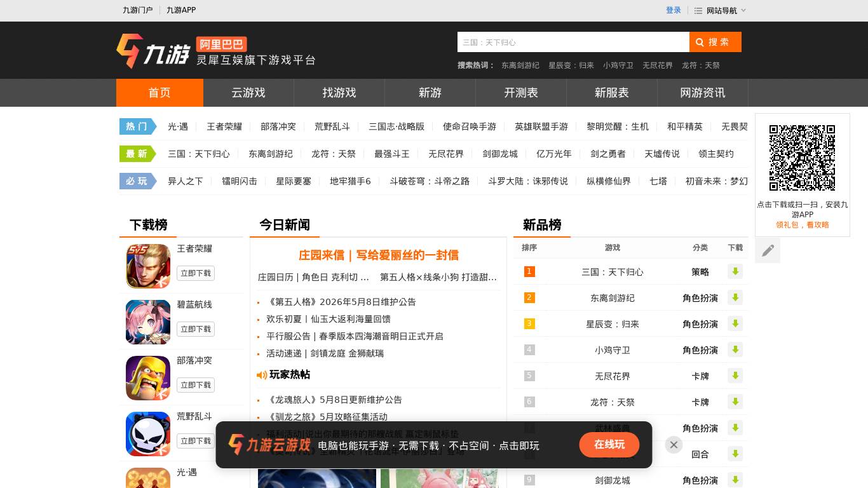Image resolution: width=868 pixels, height=488 pixels.
Task: Click the 最新 tag label
Action: 137,154
